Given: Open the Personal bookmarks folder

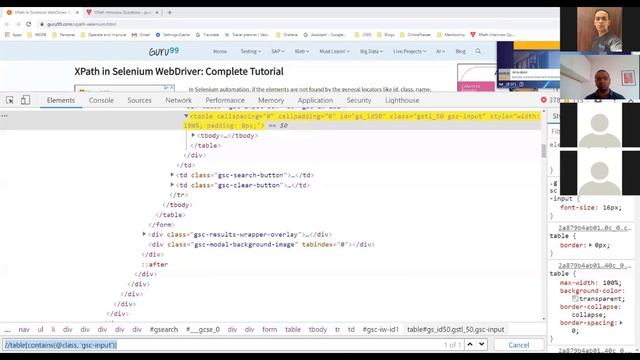Looking at the screenshot, I should [x=63, y=35].
